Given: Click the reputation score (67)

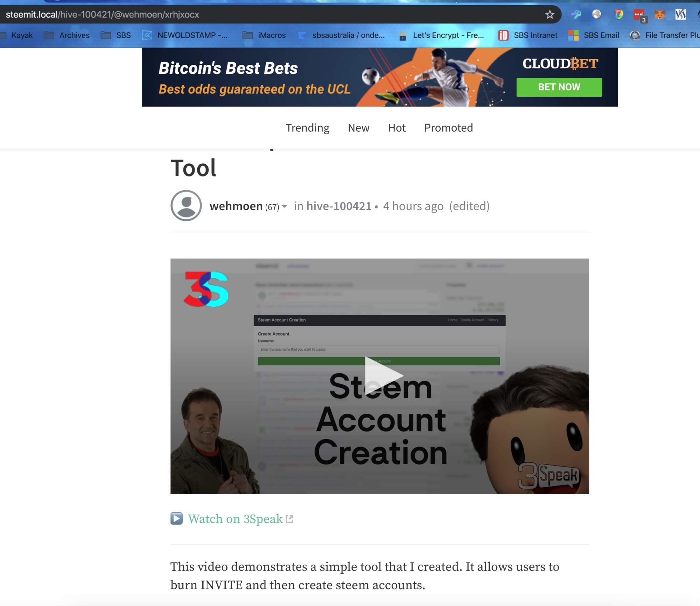Looking at the screenshot, I should coord(272,207).
